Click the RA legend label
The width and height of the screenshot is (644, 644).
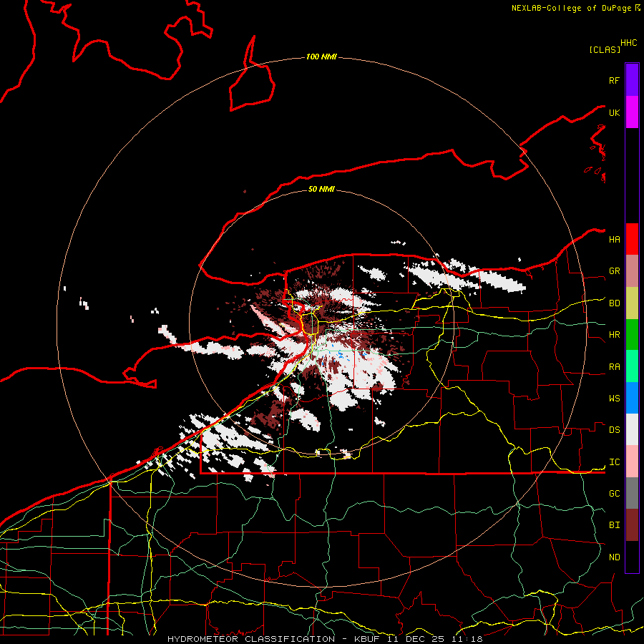614,367
